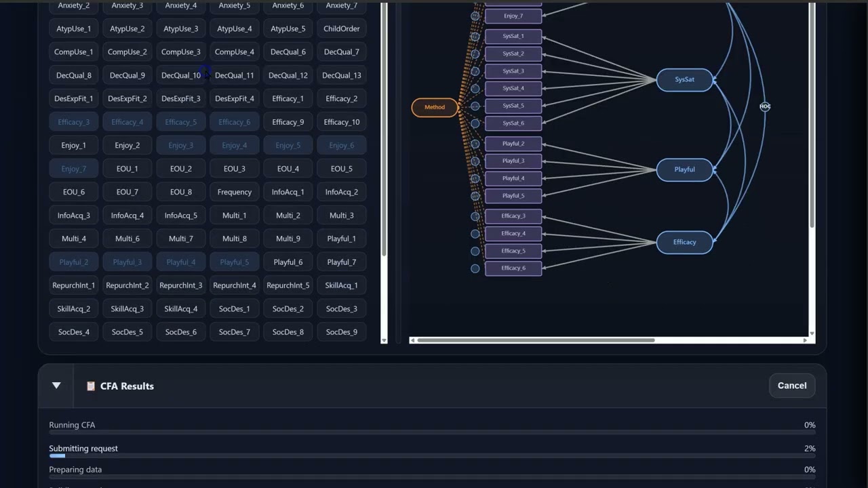Image resolution: width=868 pixels, height=488 pixels.
Task: Click the Submitting request progress bar
Action: (x=432, y=455)
